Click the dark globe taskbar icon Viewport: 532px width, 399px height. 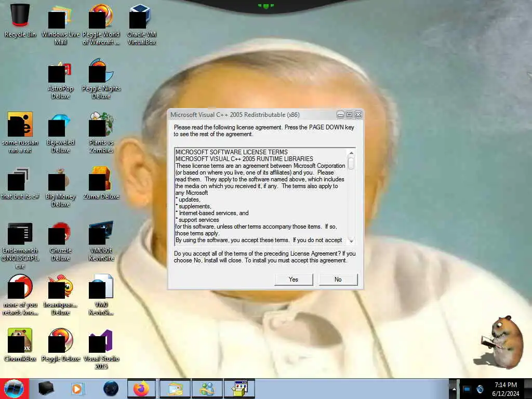tap(111, 389)
